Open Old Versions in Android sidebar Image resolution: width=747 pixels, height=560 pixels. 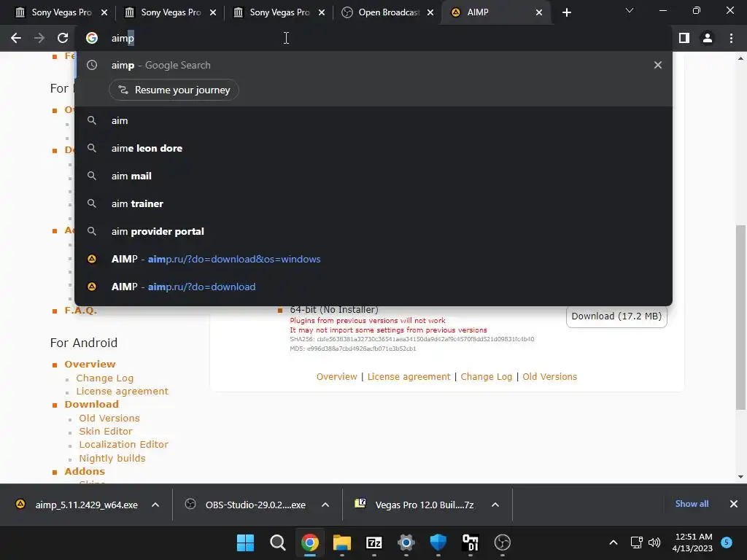pos(109,418)
